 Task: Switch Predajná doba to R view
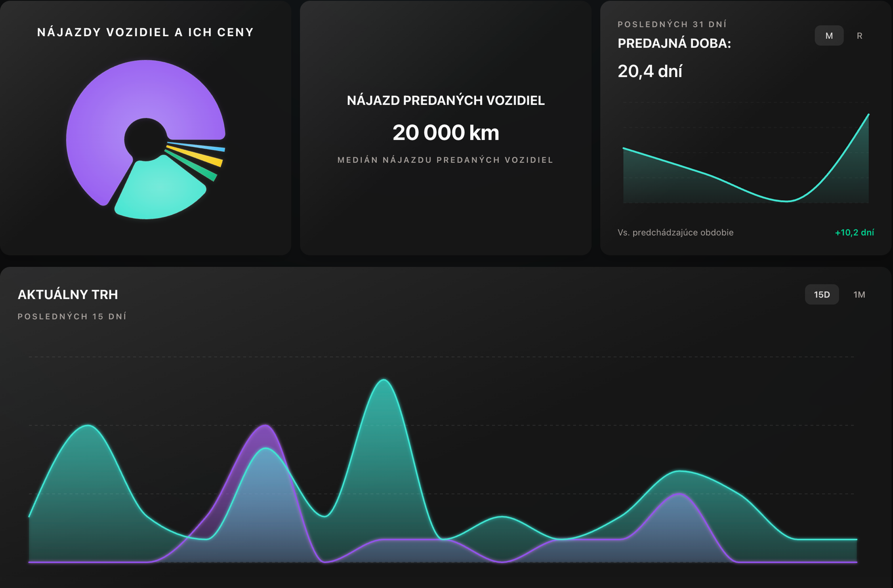click(x=859, y=36)
